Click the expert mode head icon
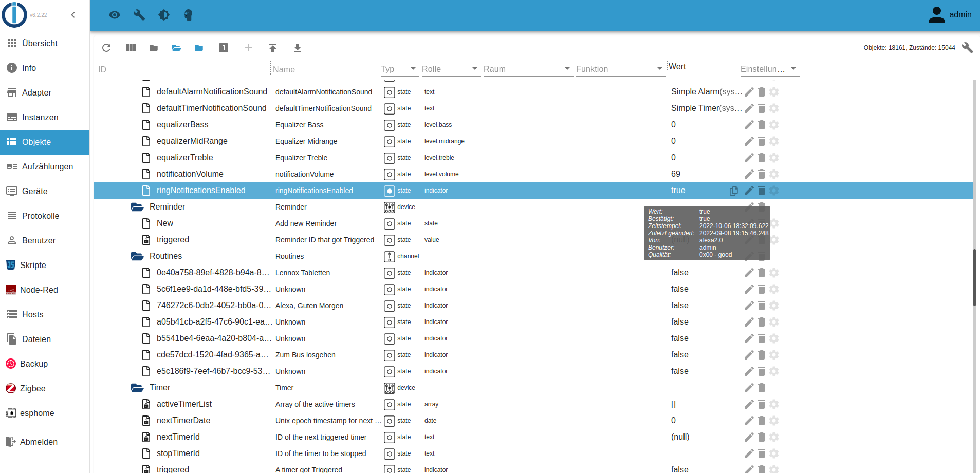Image resolution: width=980 pixels, height=473 pixels. [x=188, y=15]
